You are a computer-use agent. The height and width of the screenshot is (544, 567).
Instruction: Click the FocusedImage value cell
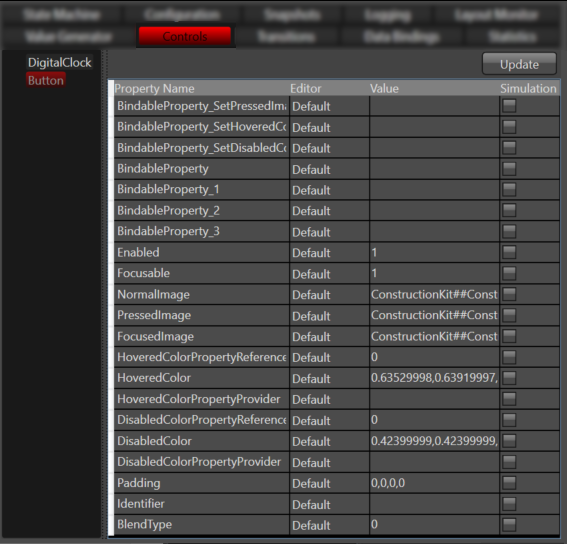[x=434, y=336]
